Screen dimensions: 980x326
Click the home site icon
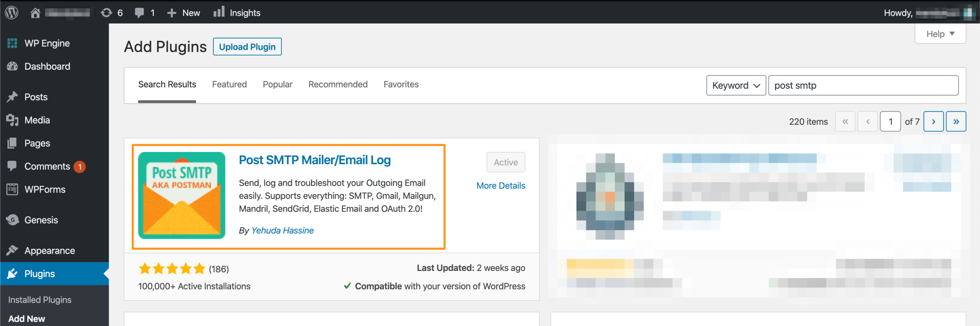(35, 13)
